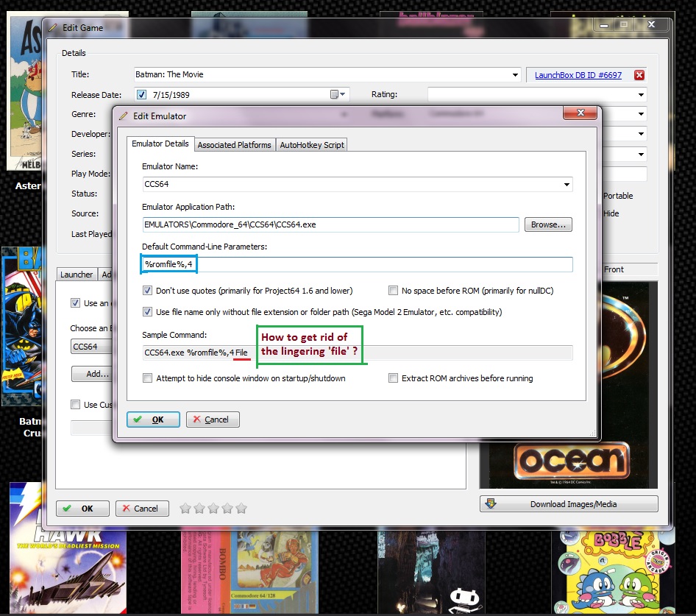The image size is (696, 616).
Task: Select the Emulator Details tab
Action: pos(160,144)
